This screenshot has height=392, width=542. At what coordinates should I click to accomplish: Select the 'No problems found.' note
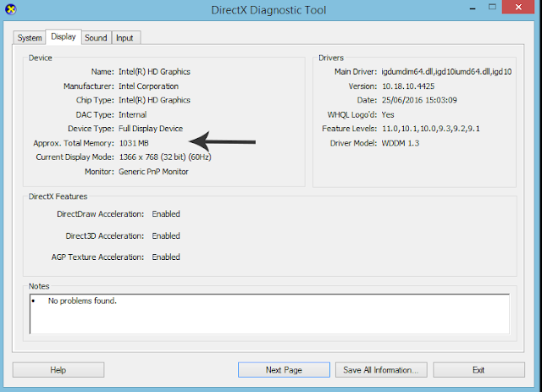(x=82, y=301)
